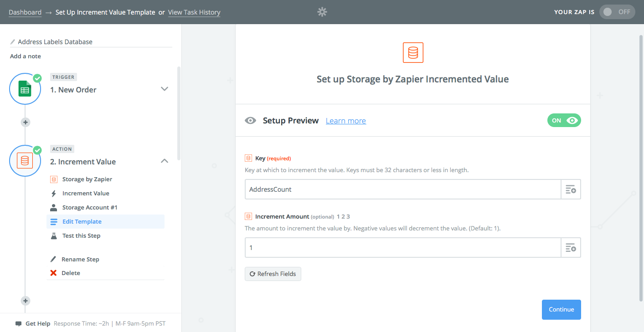
Task: Add a step between trigger and action
Action: point(26,122)
